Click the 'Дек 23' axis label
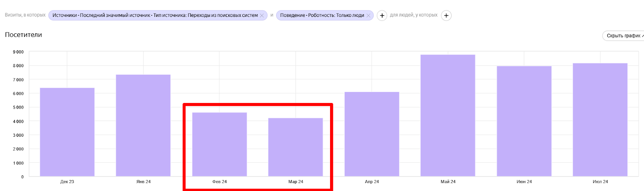This screenshot has width=644, height=191. [67, 182]
